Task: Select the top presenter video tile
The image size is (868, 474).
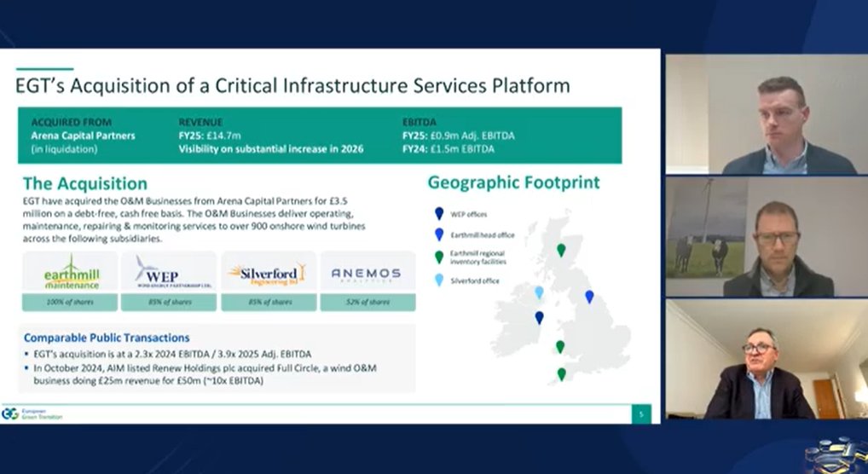Action: point(767,114)
